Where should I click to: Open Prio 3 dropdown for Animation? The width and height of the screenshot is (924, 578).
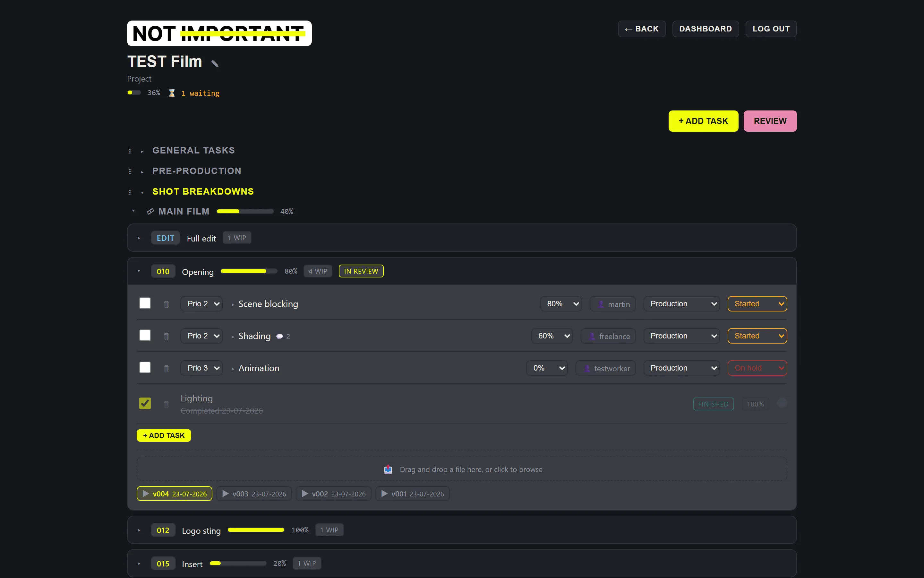(201, 368)
